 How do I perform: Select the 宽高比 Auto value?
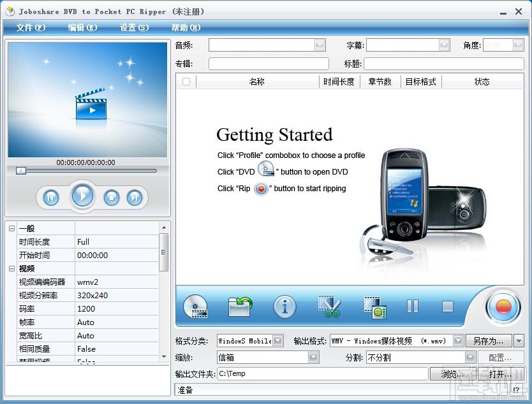point(117,336)
